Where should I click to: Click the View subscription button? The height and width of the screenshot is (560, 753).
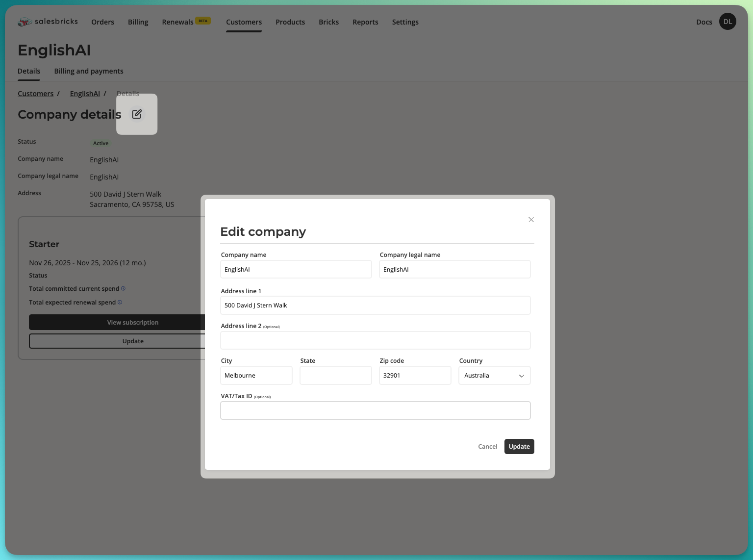click(118, 322)
